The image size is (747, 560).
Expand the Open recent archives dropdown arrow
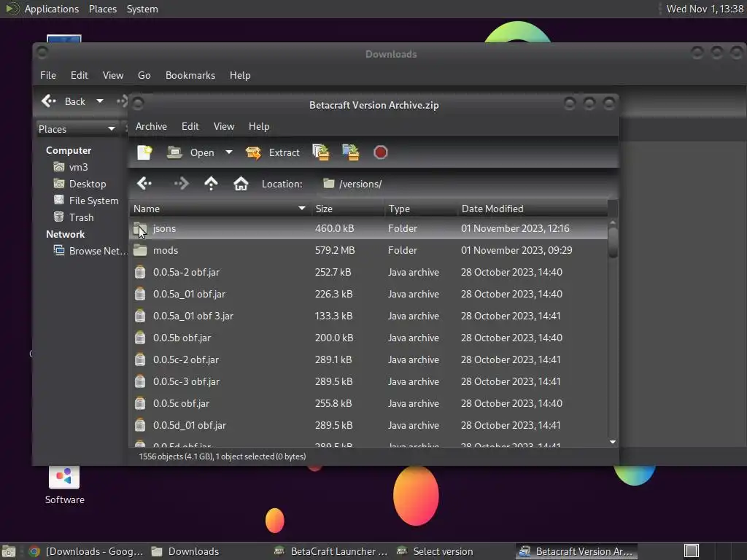229,152
